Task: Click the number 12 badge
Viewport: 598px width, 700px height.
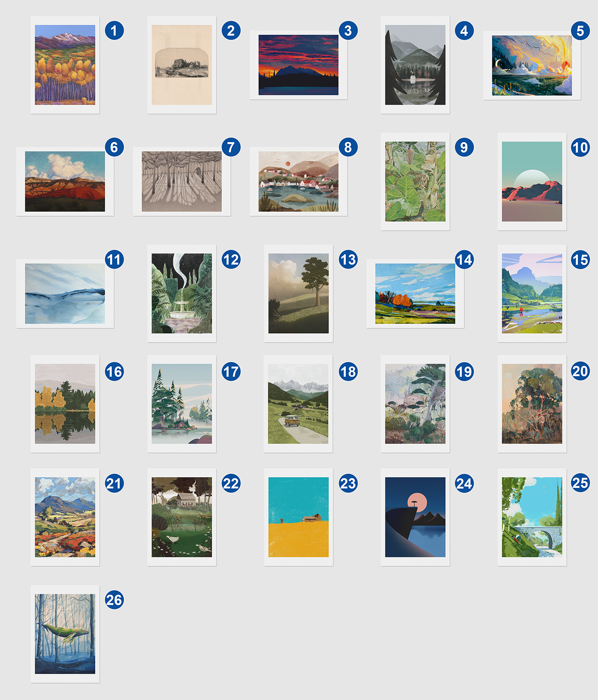Action: (x=231, y=259)
